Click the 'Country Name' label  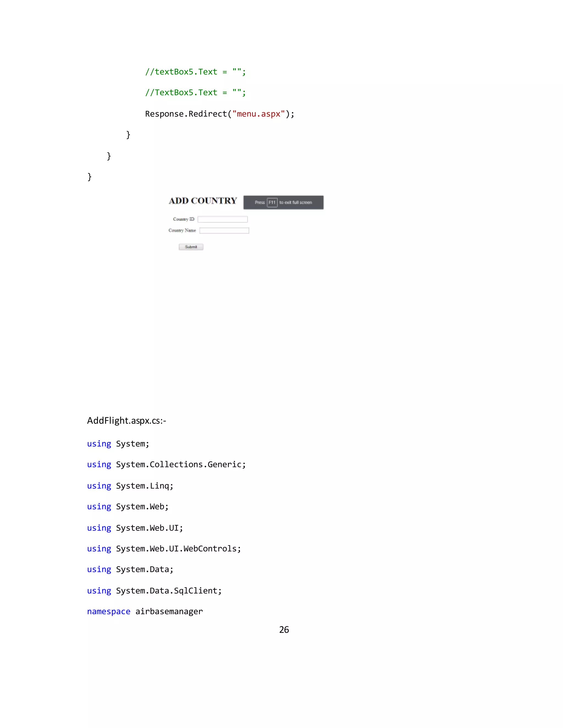point(182,230)
